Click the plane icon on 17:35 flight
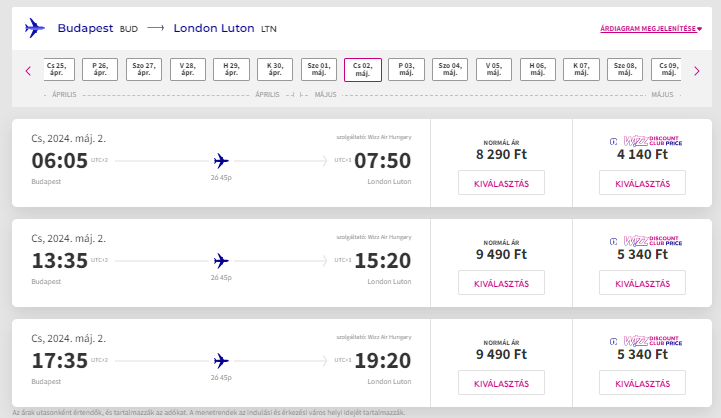Viewport: 721px width, 418px height. [x=221, y=361]
